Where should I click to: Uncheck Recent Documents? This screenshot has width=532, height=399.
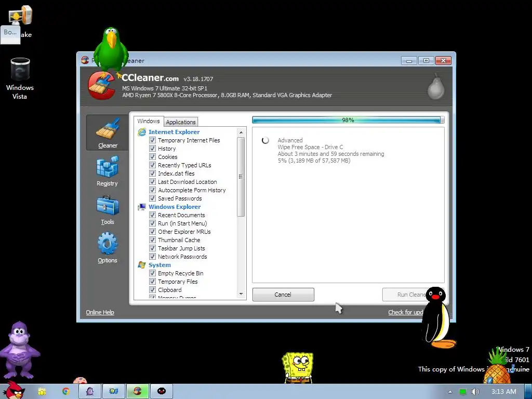click(152, 215)
